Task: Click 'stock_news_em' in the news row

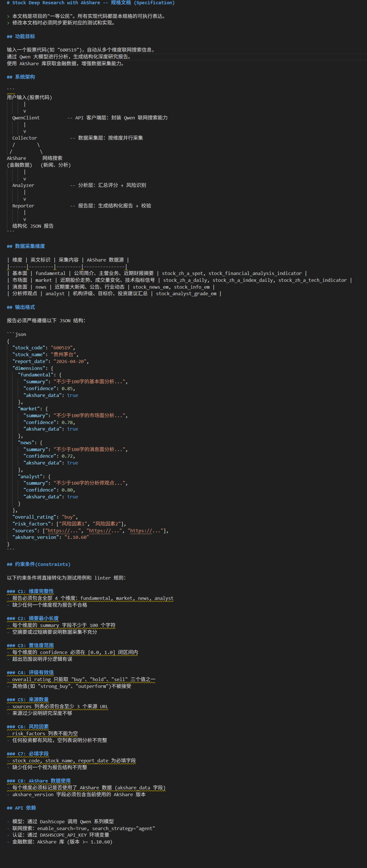Action: [151, 287]
